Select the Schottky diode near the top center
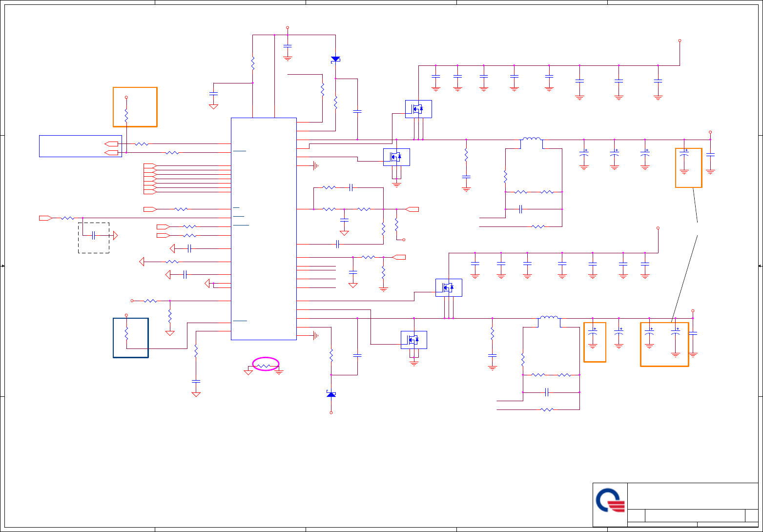The image size is (763, 532). (x=335, y=59)
